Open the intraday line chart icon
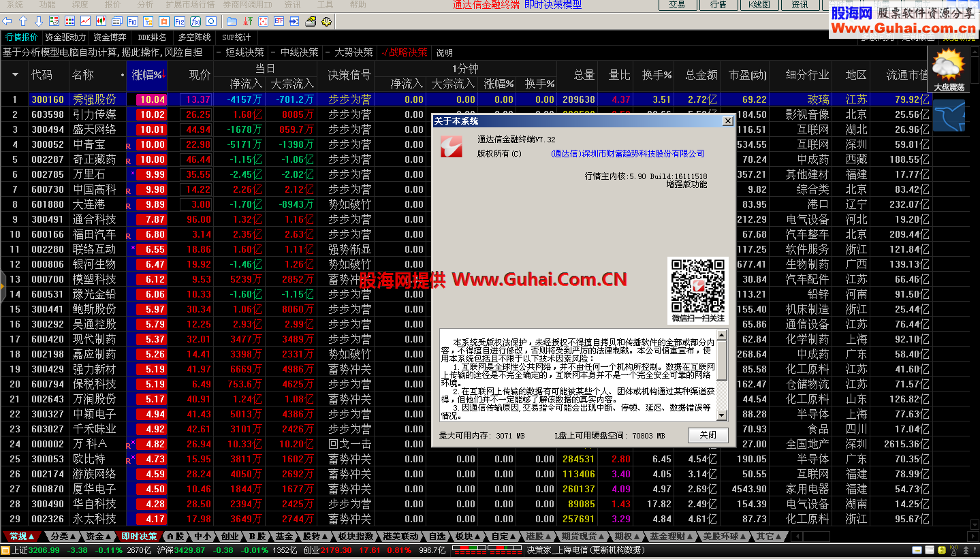The width and height of the screenshot is (980, 559). pos(85,21)
